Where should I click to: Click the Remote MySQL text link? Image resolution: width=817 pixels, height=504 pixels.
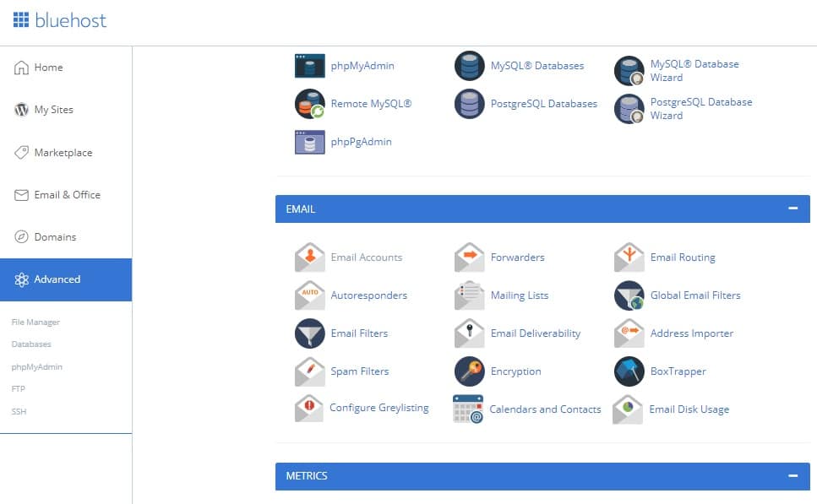pos(371,104)
